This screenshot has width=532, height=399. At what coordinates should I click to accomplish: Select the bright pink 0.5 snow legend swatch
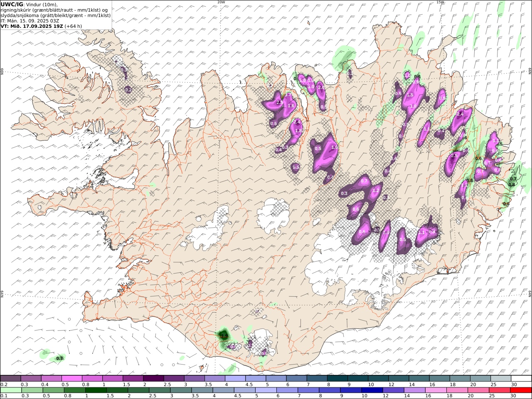(x=72, y=378)
